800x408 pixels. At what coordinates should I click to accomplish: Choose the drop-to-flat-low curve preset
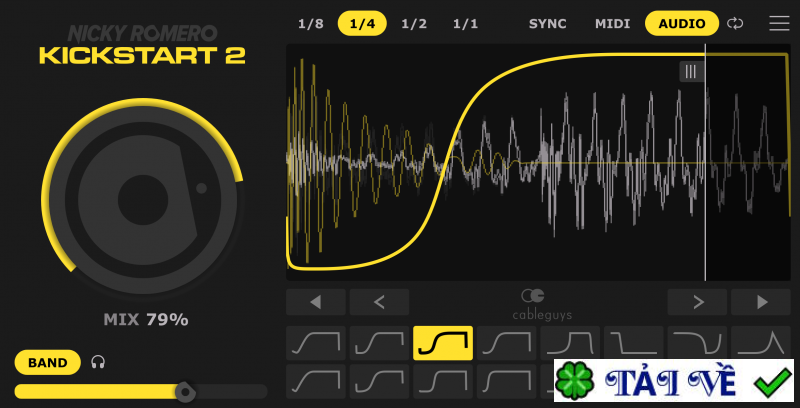coord(634,343)
